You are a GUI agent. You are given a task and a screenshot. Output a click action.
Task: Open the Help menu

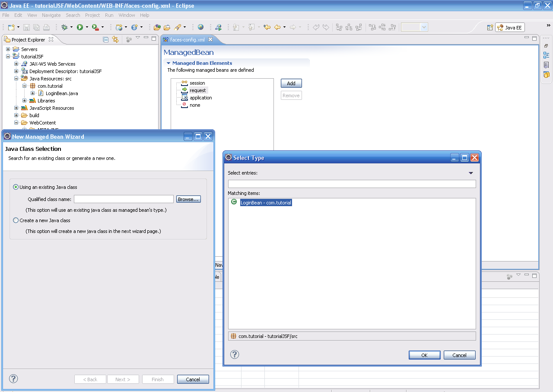click(x=145, y=15)
